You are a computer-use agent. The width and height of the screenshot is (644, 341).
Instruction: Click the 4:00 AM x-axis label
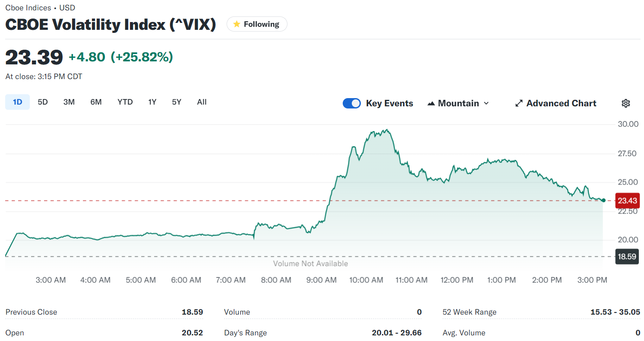(x=95, y=280)
